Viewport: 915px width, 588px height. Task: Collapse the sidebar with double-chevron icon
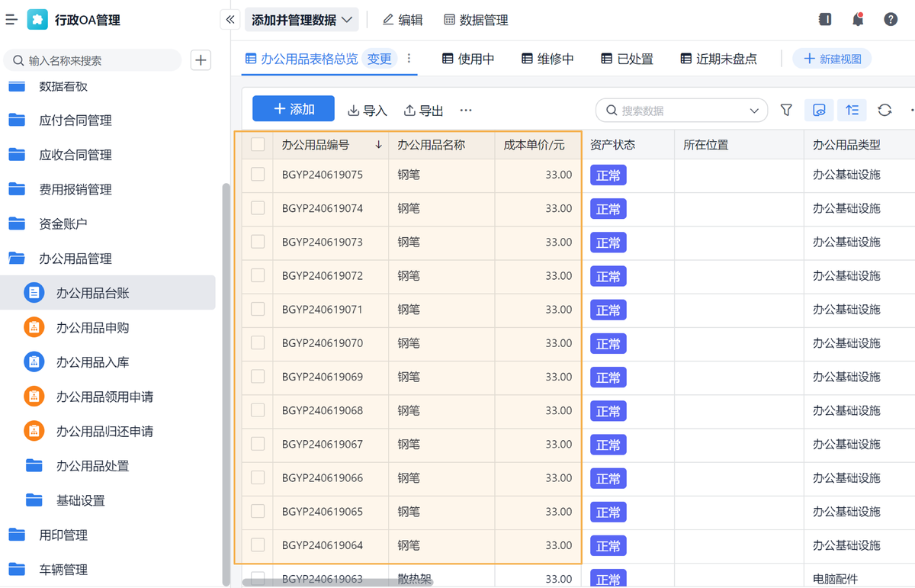(x=230, y=20)
